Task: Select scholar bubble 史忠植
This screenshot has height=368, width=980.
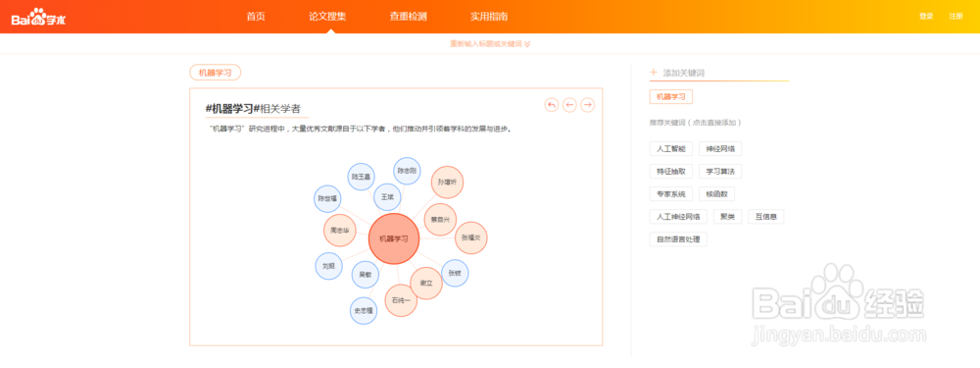Action: point(364,310)
